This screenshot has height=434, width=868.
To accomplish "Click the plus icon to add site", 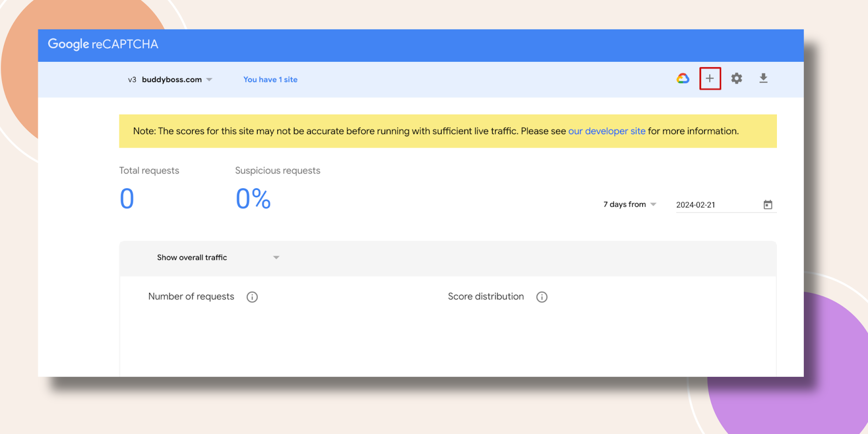I will coord(710,79).
